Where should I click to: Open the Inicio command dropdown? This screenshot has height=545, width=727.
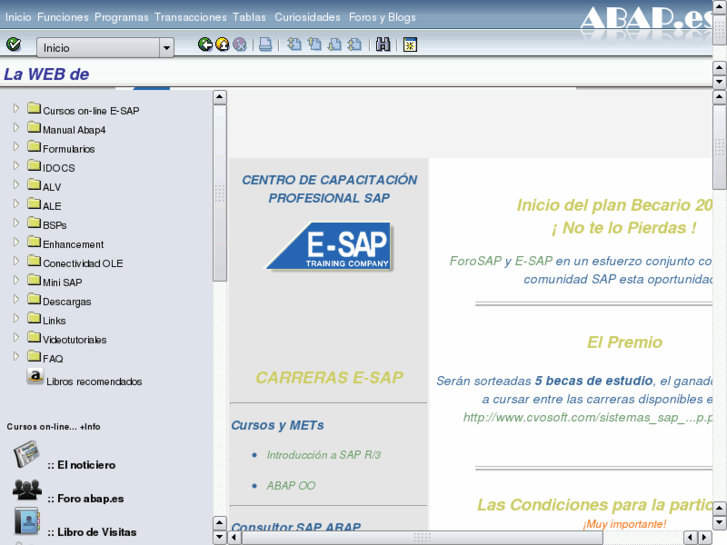[166, 48]
